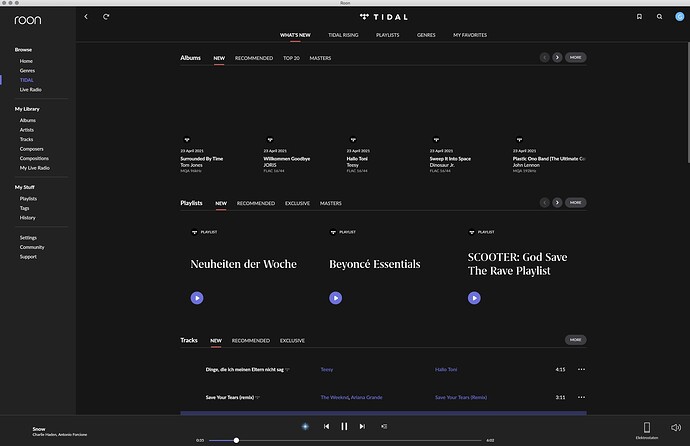Open Artists in My Library
Image resolution: width=690 pixels, height=446 pixels.
click(26, 130)
